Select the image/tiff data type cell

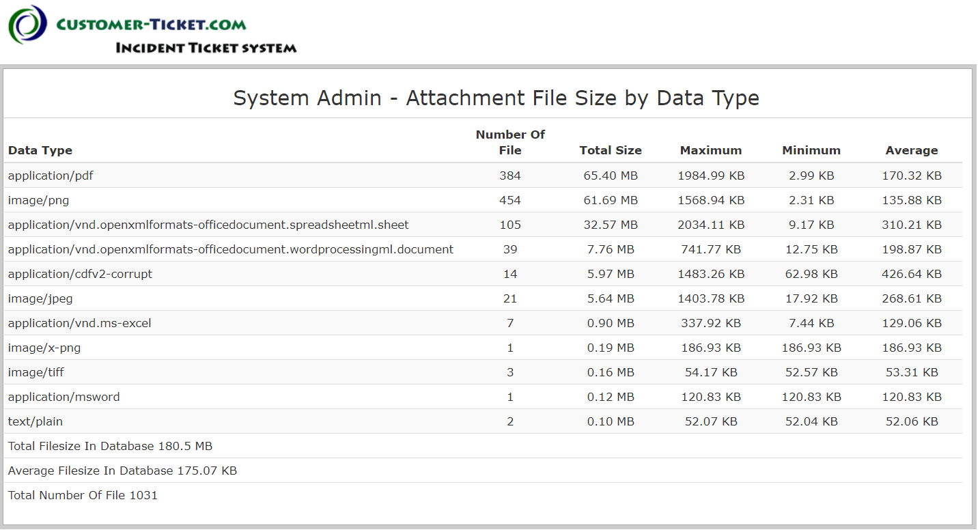[36, 372]
